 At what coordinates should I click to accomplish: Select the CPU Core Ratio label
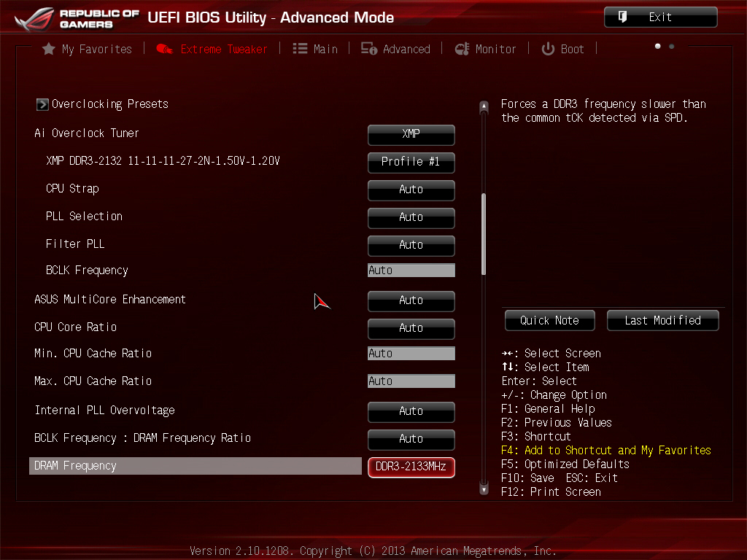tap(76, 327)
